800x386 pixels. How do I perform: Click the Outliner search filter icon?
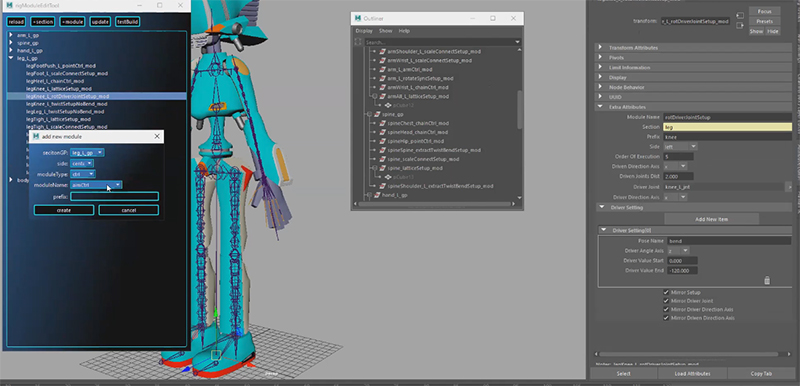point(359,42)
